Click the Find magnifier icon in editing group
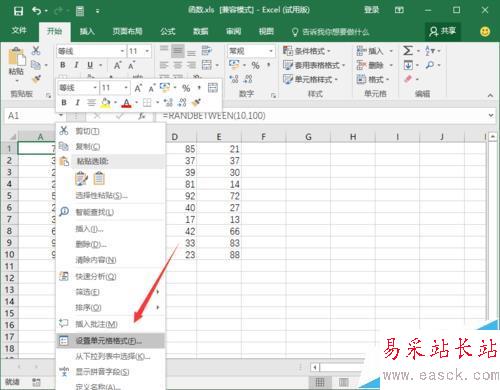This screenshot has height=390, width=500. 430,65
